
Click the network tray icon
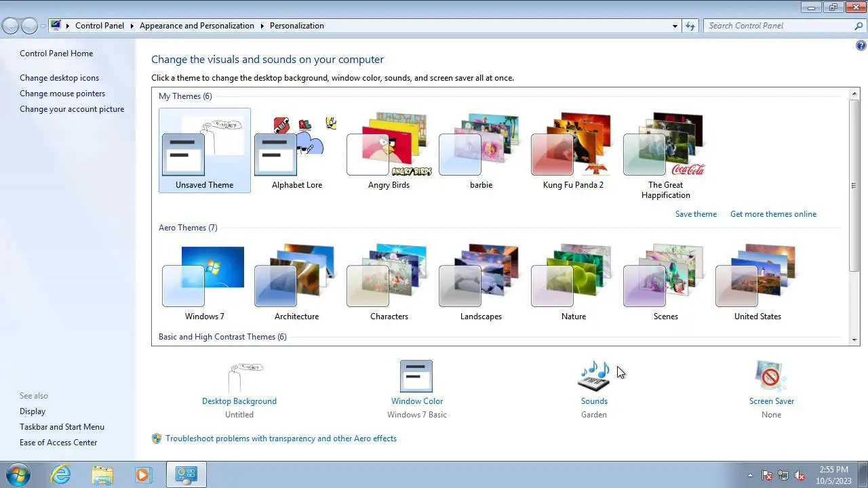(783, 475)
